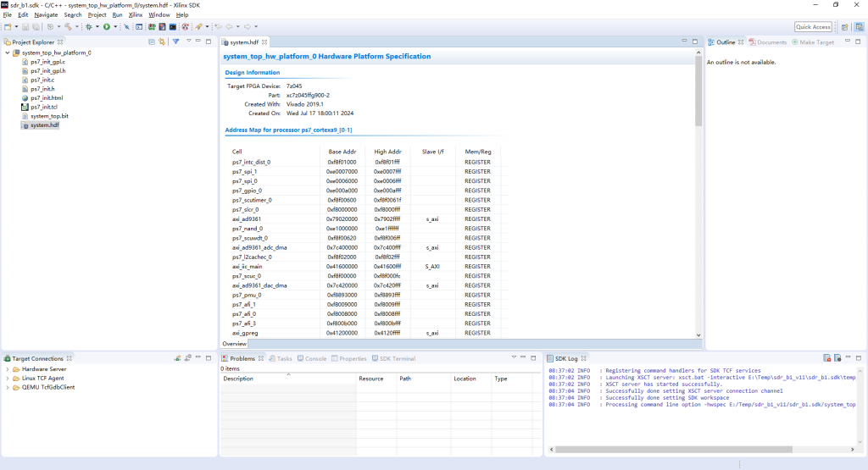Open the Window menu
868x470 pixels.
[159, 15]
